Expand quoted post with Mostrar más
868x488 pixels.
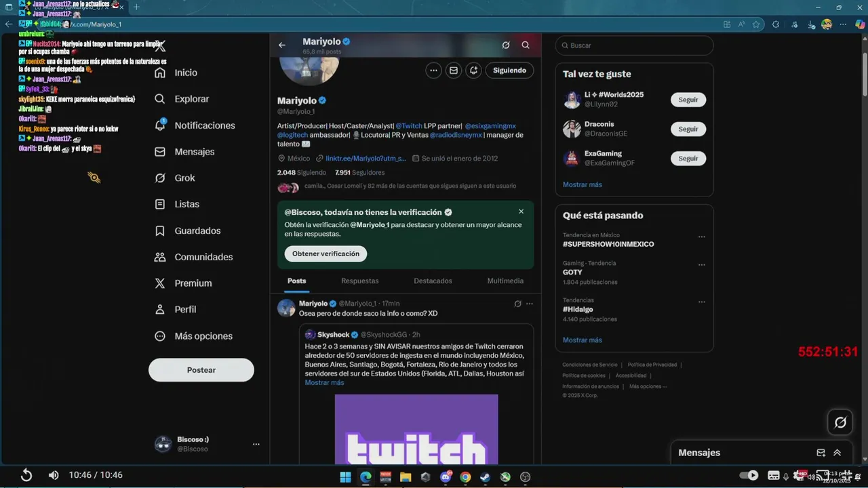tap(324, 383)
